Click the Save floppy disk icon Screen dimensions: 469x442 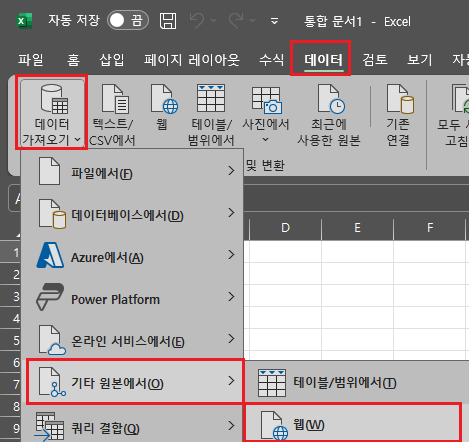click(168, 21)
